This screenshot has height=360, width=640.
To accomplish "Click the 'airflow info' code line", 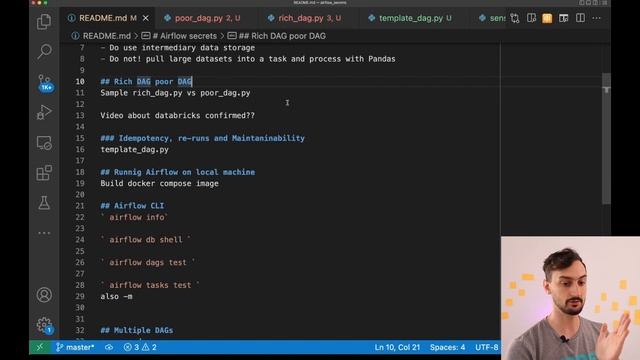I will 134,218.
